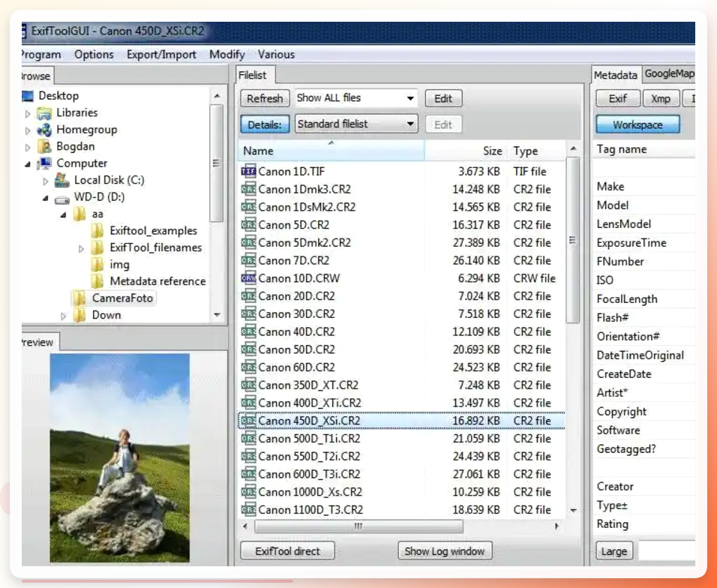The height and width of the screenshot is (588, 717).
Task: Click the ExifTool_filenames folder icon
Action: (97, 247)
